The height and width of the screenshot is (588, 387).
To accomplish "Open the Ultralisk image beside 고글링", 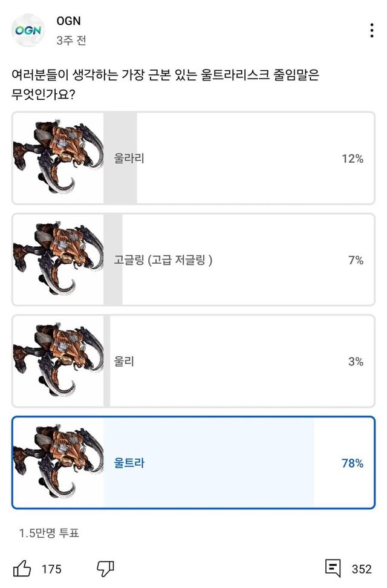I will [x=58, y=260].
